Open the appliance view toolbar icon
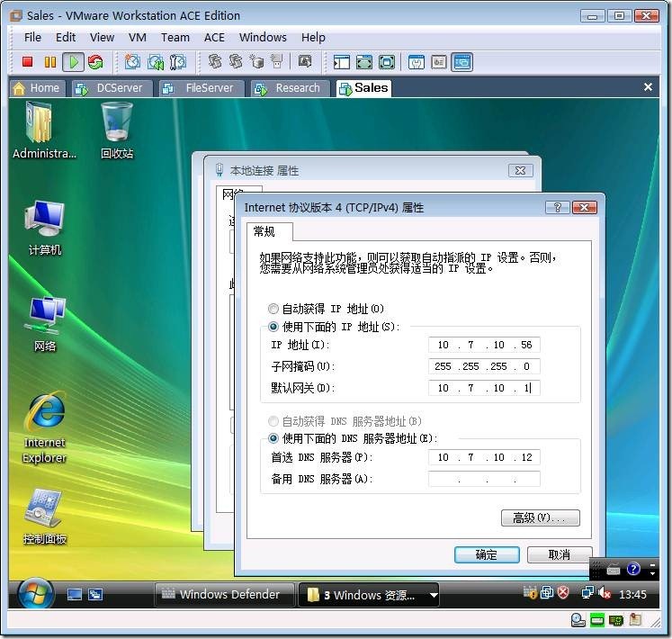This screenshot has width=672, height=639. 439,62
